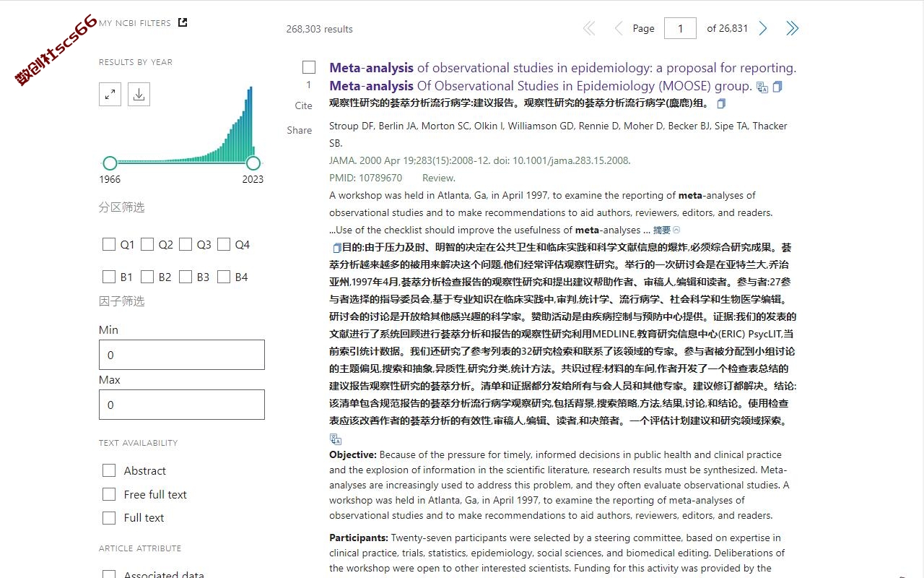Click the JAMA 2000 citation line

pyautogui.click(x=479, y=160)
